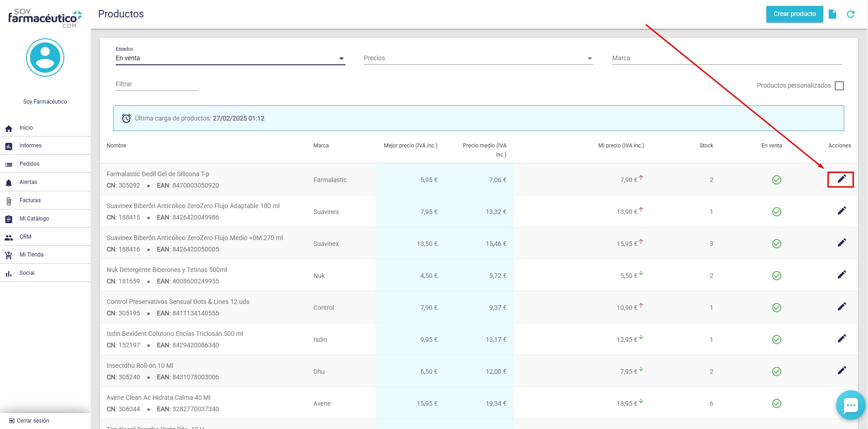The width and height of the screenshot is (868, 429).
Task: Open Facturas in the sidebar
Action: pyautogui.click(x=45, y=200)
